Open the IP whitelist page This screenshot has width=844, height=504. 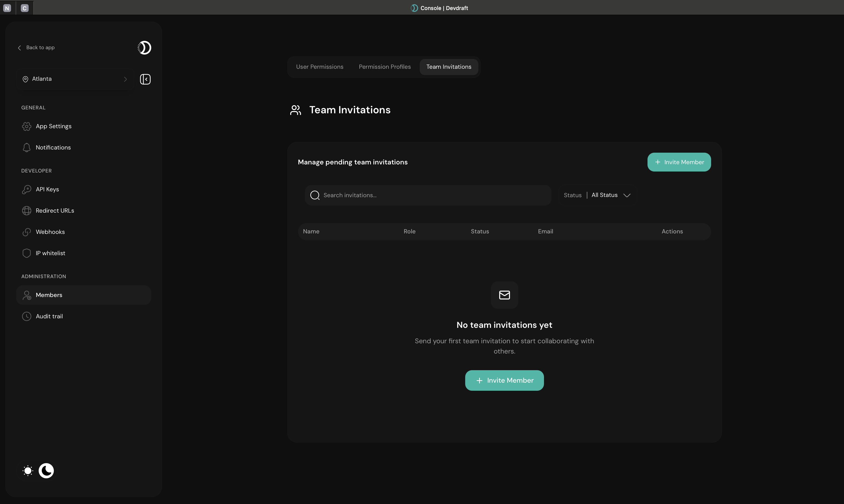coord(50,253)
